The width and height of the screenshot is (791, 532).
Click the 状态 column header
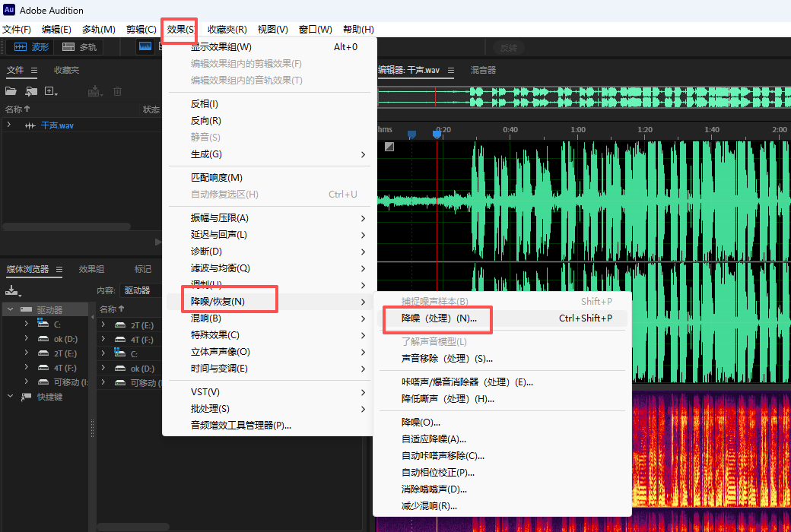pos(151,109)
